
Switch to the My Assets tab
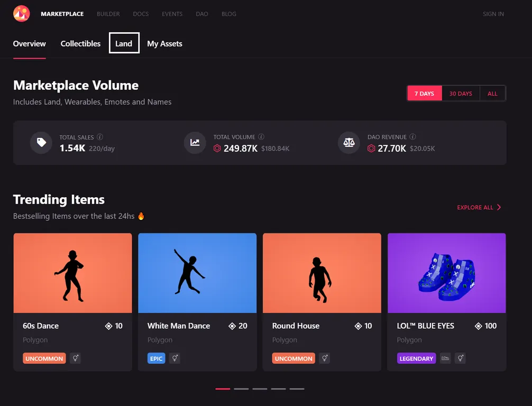click(164, 44)
